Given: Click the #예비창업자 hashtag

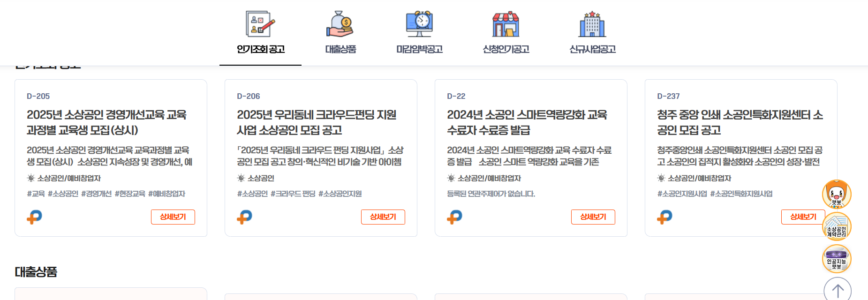Looking at the screenshot, I should pyautogui.click(x=166, y=194).
